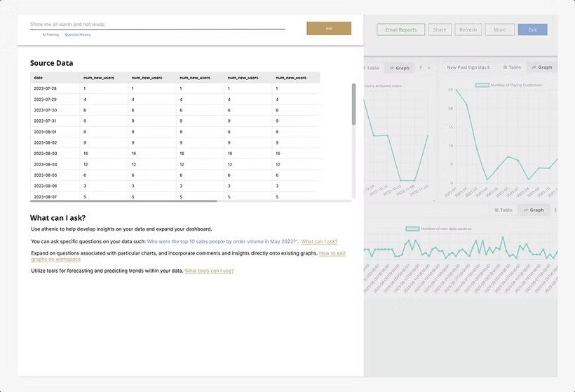Focus the question input field
This screenshot has height=392, width=575.
(x=157, y=25)
